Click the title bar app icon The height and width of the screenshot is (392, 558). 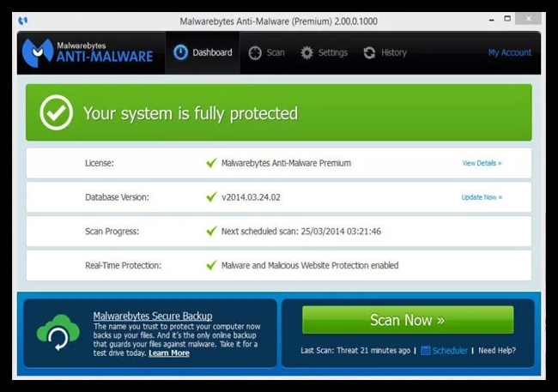[x=23, y=21]
